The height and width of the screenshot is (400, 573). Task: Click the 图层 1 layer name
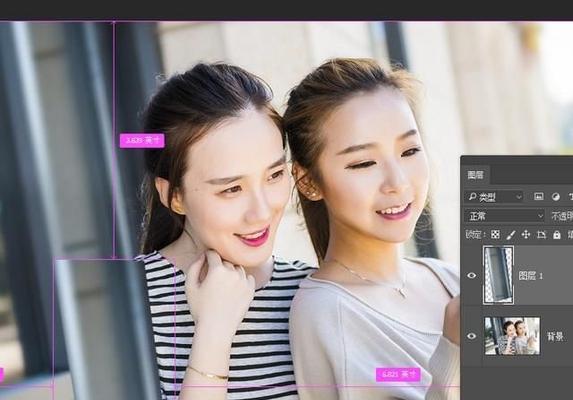(531, 276)
